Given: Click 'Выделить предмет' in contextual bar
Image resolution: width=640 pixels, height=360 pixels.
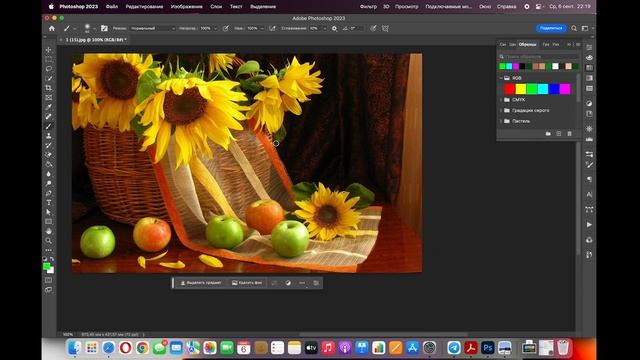Looking at the screenshot, I should coord(201,283).
